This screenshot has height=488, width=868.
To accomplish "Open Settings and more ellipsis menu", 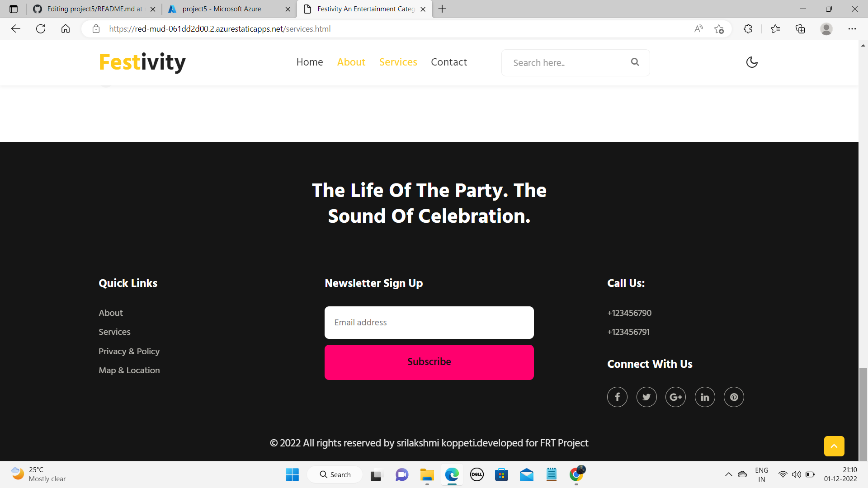I will 852,29.
